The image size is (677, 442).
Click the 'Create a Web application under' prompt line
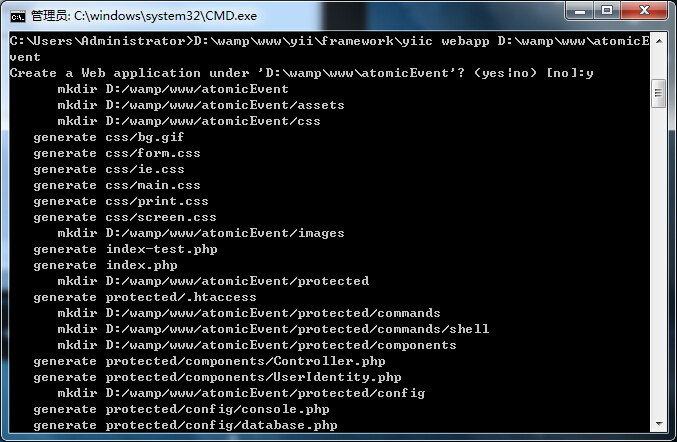(301, 73)
